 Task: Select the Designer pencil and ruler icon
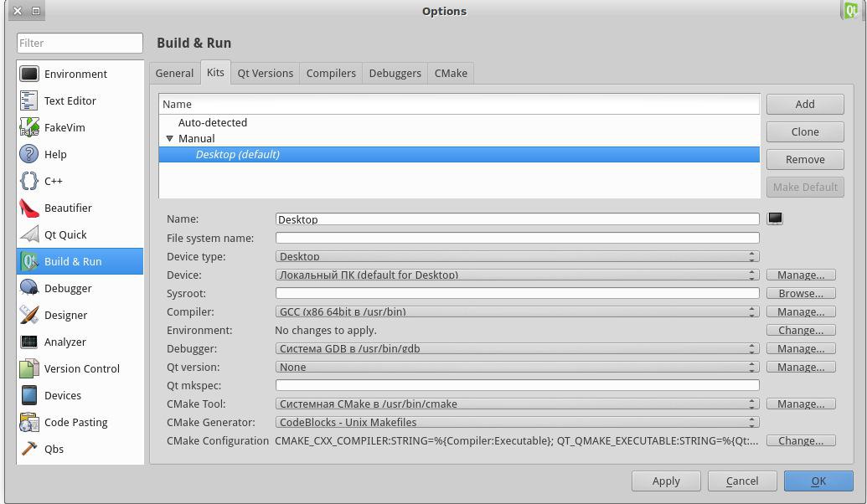pos(28,315)
